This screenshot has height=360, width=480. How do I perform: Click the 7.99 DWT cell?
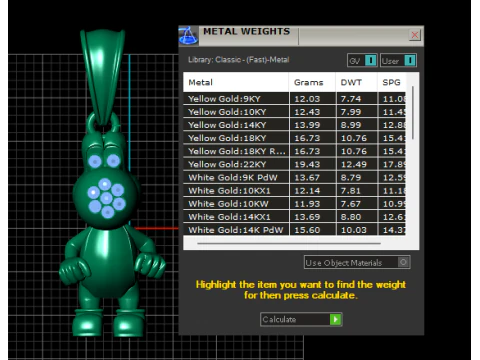pyautogui.click(x=357, y=112)
